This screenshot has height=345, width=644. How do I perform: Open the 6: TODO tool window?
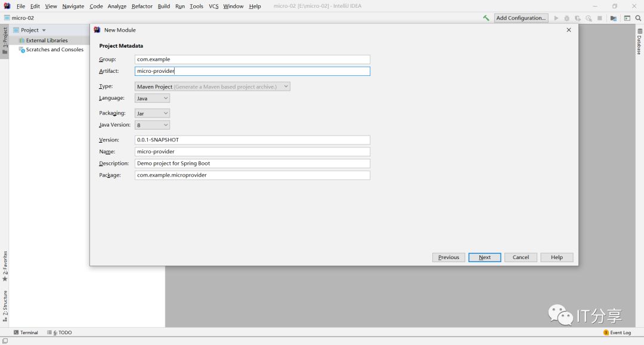pos(60,332)
